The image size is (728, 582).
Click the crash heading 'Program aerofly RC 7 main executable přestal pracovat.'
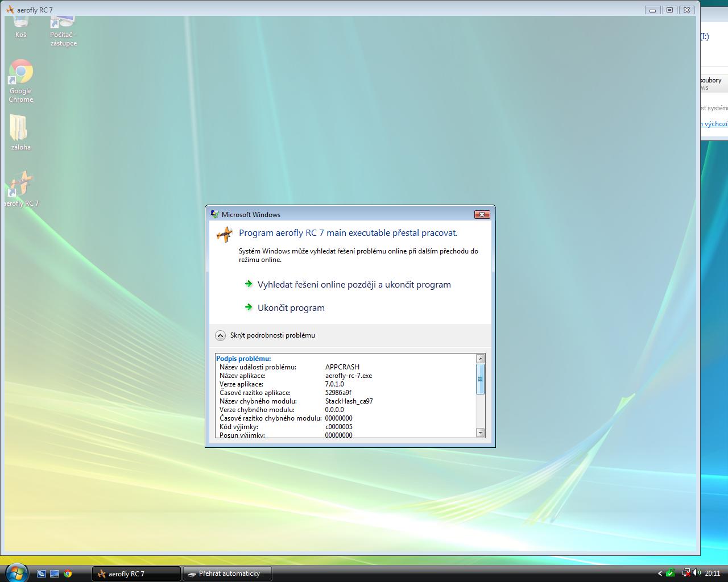tap(348, 233)
